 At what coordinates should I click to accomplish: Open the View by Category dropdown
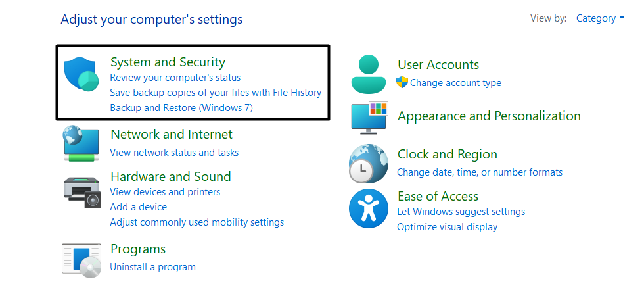coord(600,18)
